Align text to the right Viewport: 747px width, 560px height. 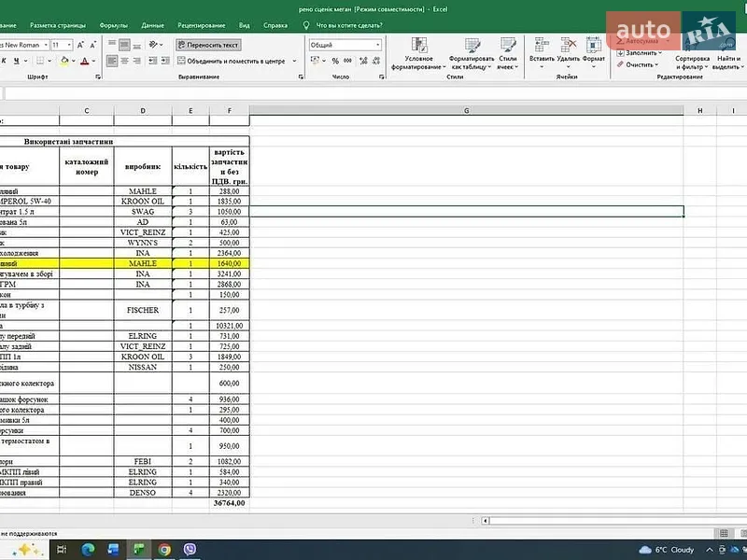point(136,61)
